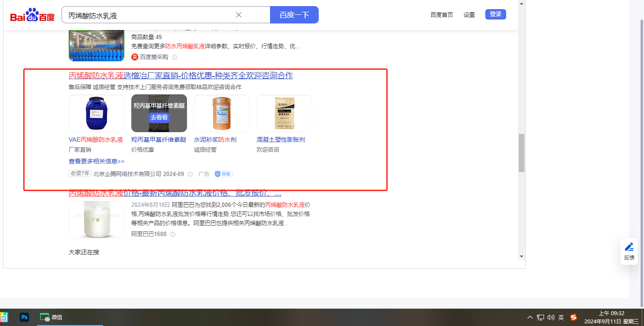Expand the dropdown arrow beside 百度爱采购
The height and width of the screenshot is (326, 644).
pos(174,57)
